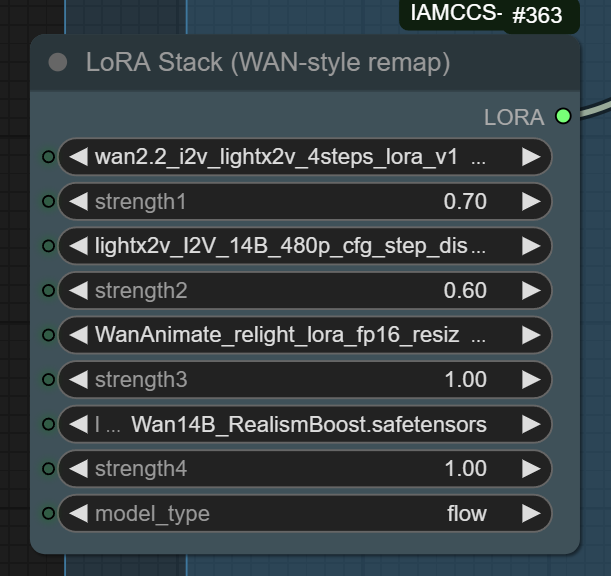Click next arrow on model_type selector
Screen dimensions: 611x576
[531, 514]
